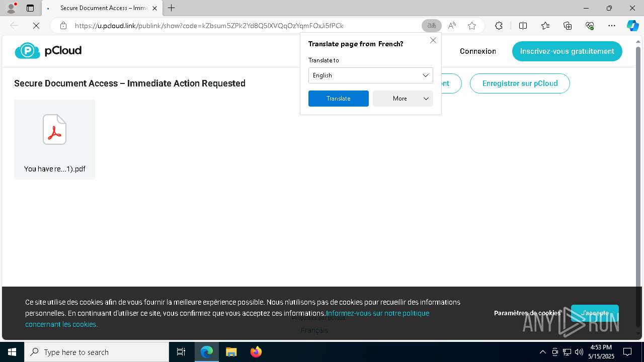Open the volume control icon
Screen dimensions: 644x362
coord(579,352)
